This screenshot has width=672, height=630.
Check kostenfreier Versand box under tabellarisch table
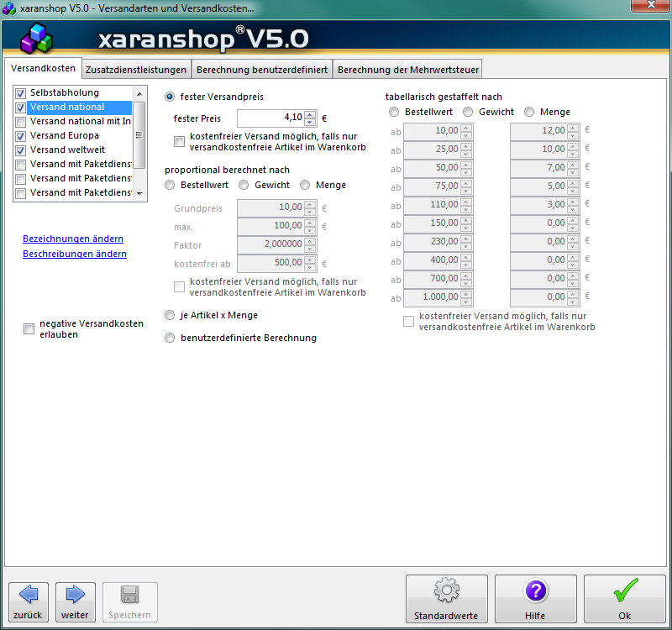click(x=409, y=322)
